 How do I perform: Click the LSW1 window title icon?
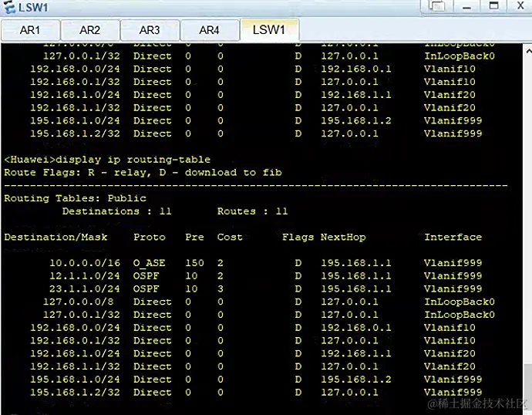[9, 7]
